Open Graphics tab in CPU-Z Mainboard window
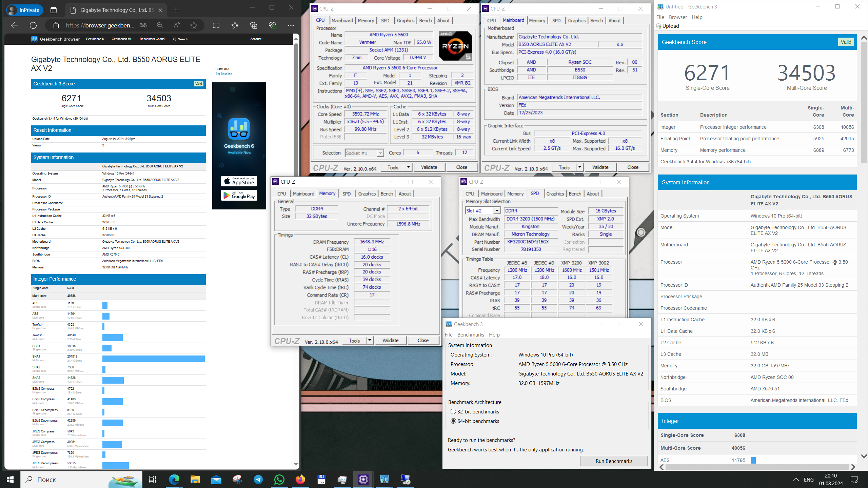The height and width of the screenshot is (488, 868). click(576, 20)
